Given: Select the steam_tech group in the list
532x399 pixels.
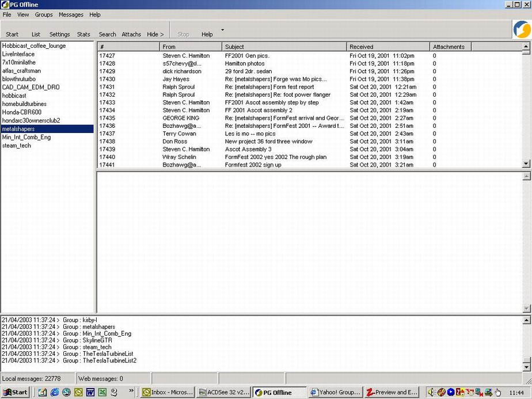Looking at the screenshot, I should click(x=17, y=146).
